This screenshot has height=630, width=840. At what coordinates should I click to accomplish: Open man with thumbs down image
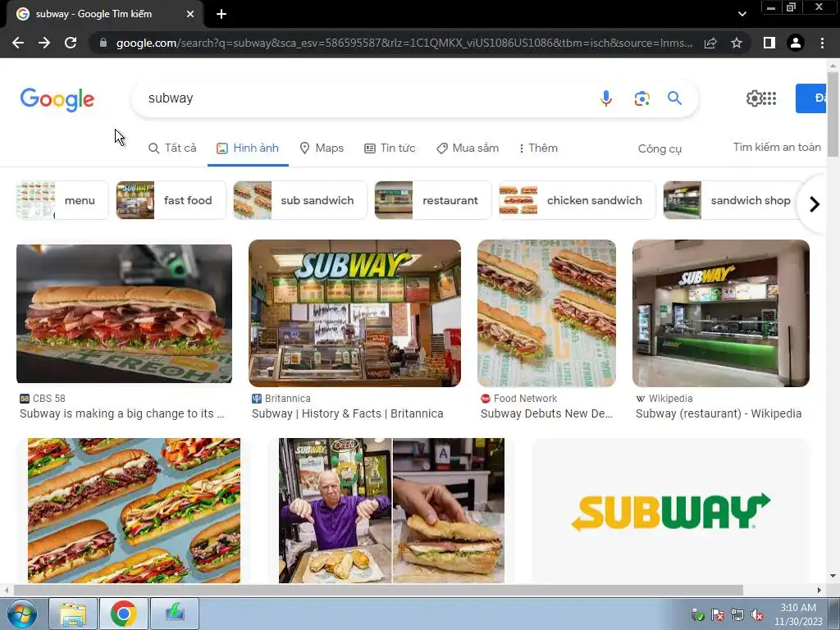pyautogui.click(x=391, y=510)
